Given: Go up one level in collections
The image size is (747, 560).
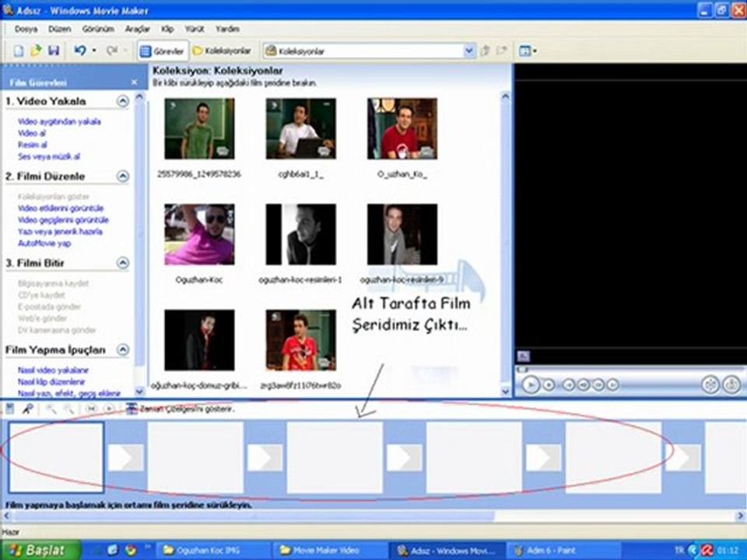Looking at the screenshot, I should (x=485, y=51).
